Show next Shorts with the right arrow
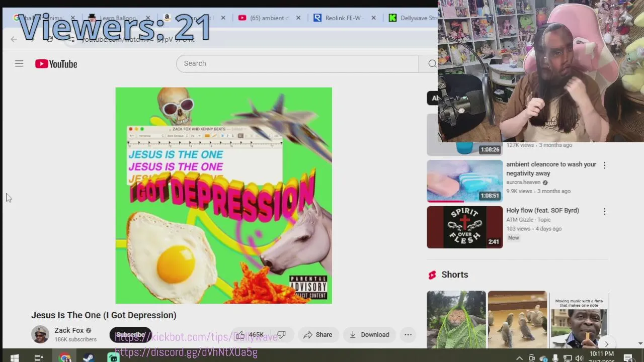The height and width of the screenshot is (362, 644). pyautogui.click(x=606, y=344)
